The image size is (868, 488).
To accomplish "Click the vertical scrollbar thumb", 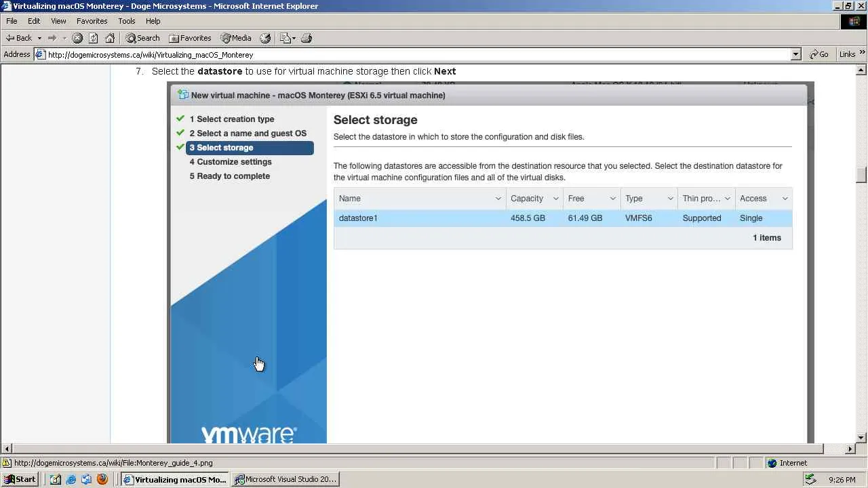I will [862, 175].
